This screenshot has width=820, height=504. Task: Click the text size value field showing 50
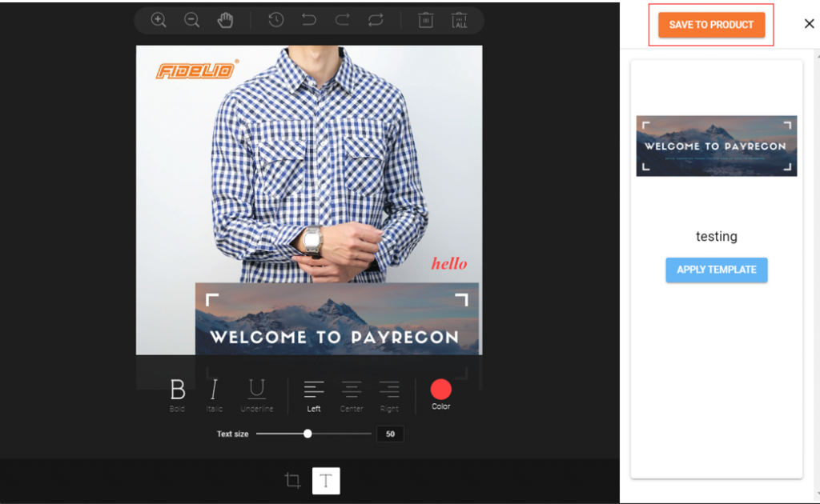390,434
